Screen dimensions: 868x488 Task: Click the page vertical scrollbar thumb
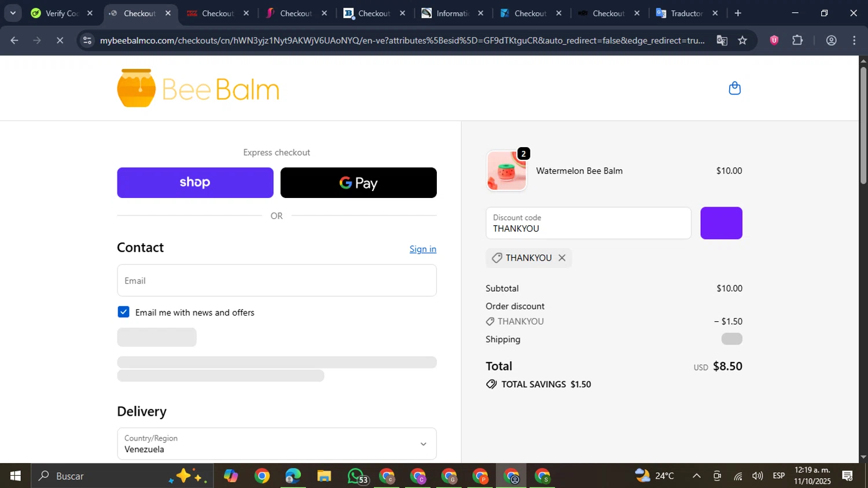[863, 125]
